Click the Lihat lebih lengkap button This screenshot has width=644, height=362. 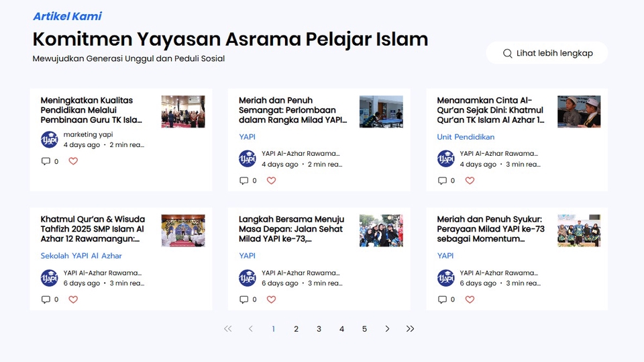click(x=547, y=53)
